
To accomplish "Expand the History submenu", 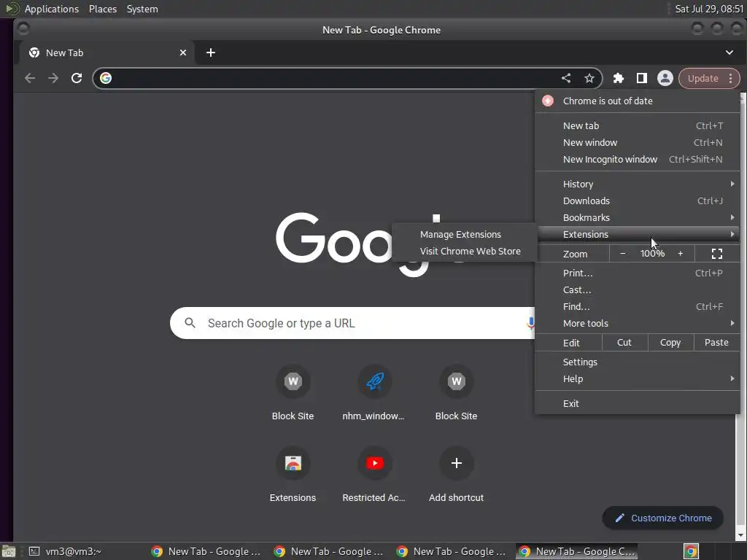I will (x=638, y=184).
